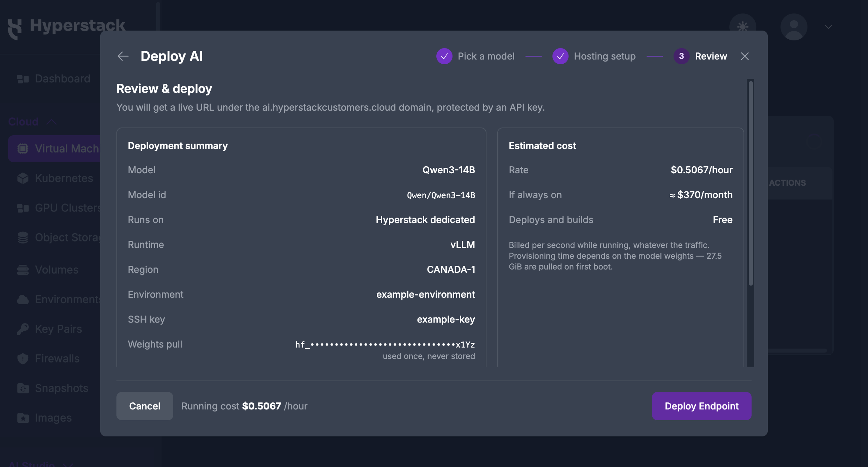Click the GPU Clusters sidebar icon
Screen dimensions: 868x467
coord(23,208)
